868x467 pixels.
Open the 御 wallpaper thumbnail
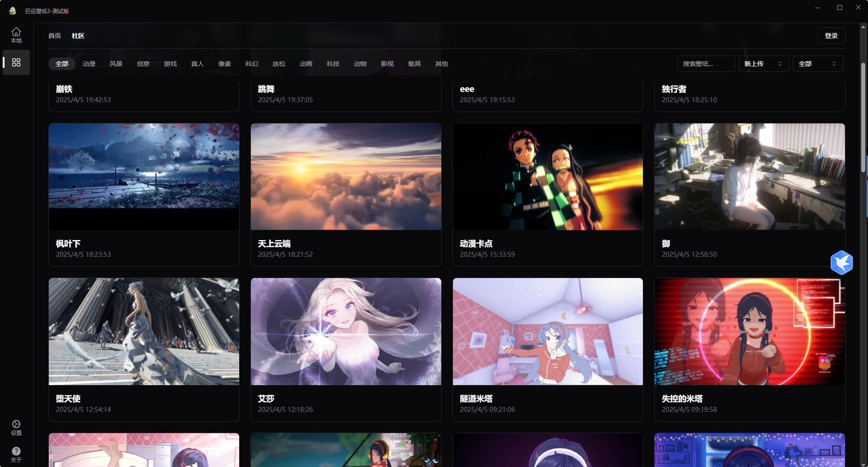tap(750, 177)
